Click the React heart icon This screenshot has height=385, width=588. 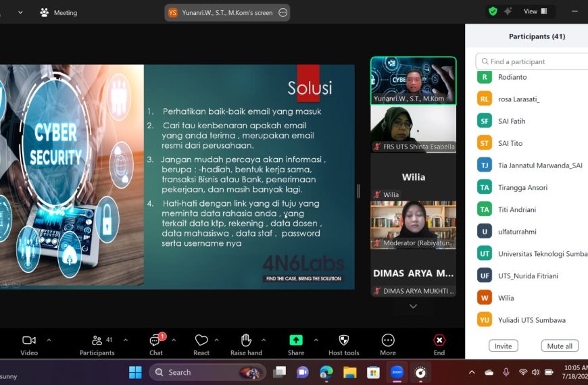pyautogui.click(x=201, y=340)
